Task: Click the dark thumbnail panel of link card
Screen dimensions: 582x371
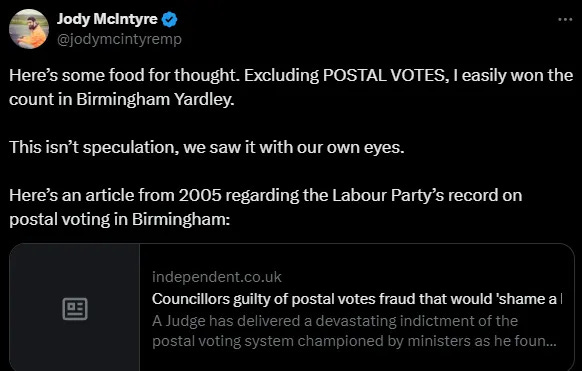Action: (75, 307)
